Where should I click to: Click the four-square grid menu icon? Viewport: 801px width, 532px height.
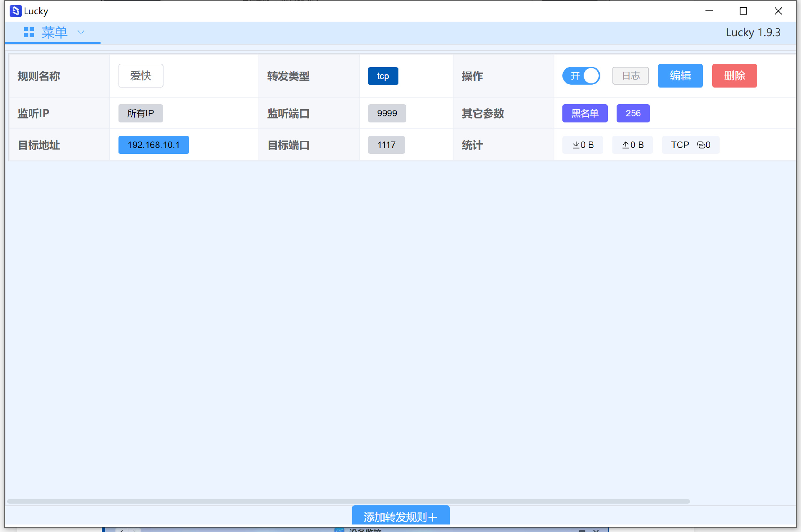pyautogui.click(x=29, y=32)
